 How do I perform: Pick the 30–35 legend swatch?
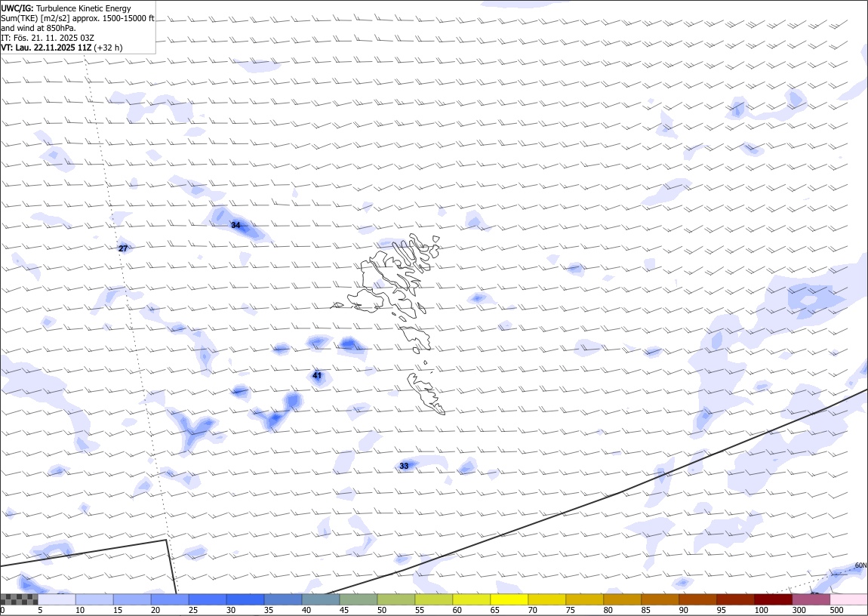tap(245, 599)
